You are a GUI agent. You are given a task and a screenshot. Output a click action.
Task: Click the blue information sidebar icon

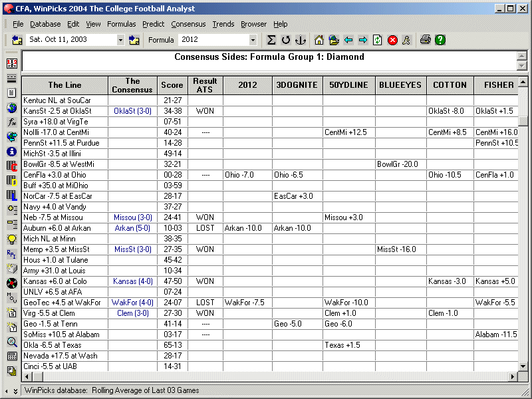(x=12, y=152)
